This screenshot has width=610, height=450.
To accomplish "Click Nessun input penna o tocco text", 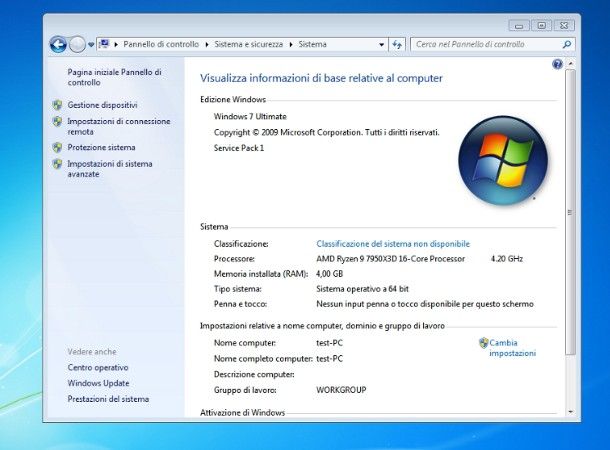I will (425, 304).
